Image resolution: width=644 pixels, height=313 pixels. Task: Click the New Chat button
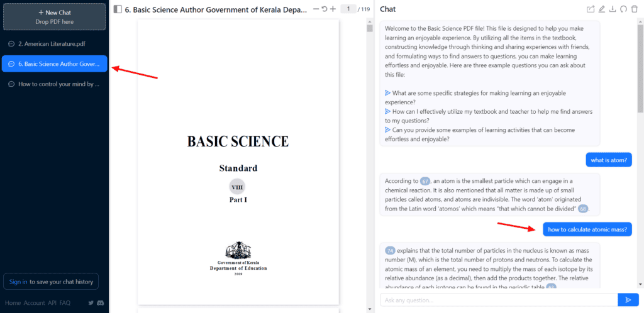54,16
